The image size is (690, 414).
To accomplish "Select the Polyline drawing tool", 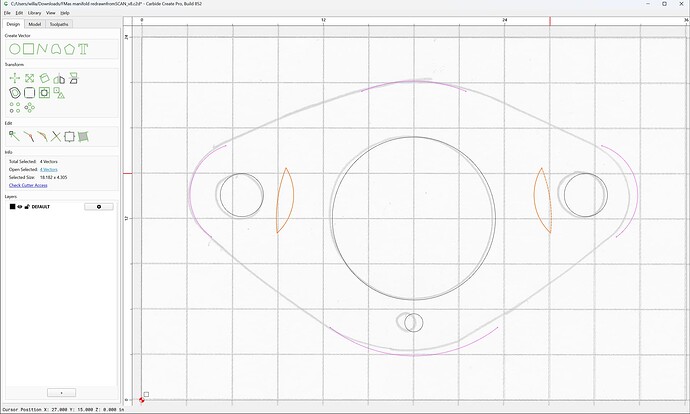I will [x=42, y=49].
